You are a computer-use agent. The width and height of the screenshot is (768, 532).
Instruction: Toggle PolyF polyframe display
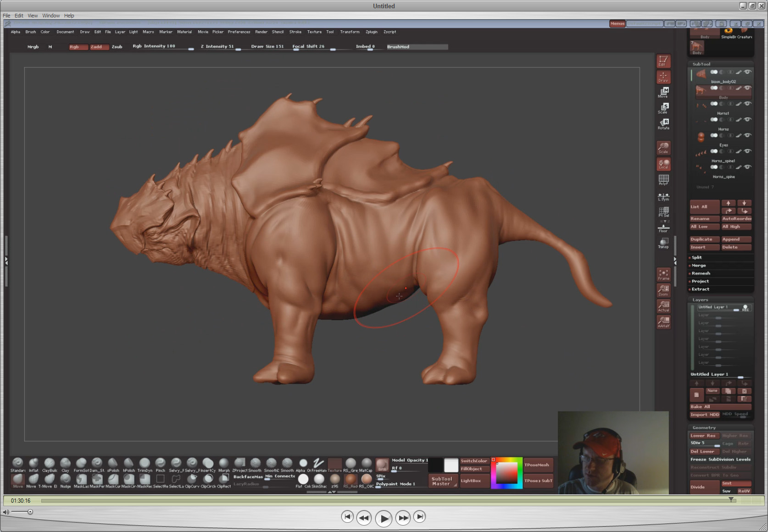click(x=663, y=180)
